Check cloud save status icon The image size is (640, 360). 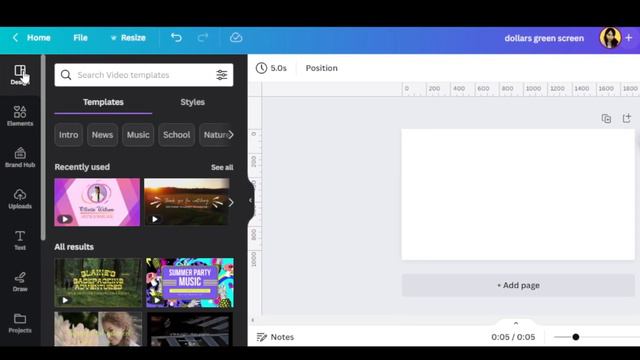tap(236, 38)
